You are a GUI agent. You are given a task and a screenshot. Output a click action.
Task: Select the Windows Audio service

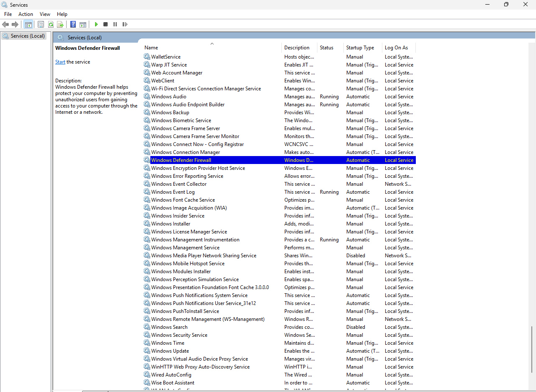(168, 97)
